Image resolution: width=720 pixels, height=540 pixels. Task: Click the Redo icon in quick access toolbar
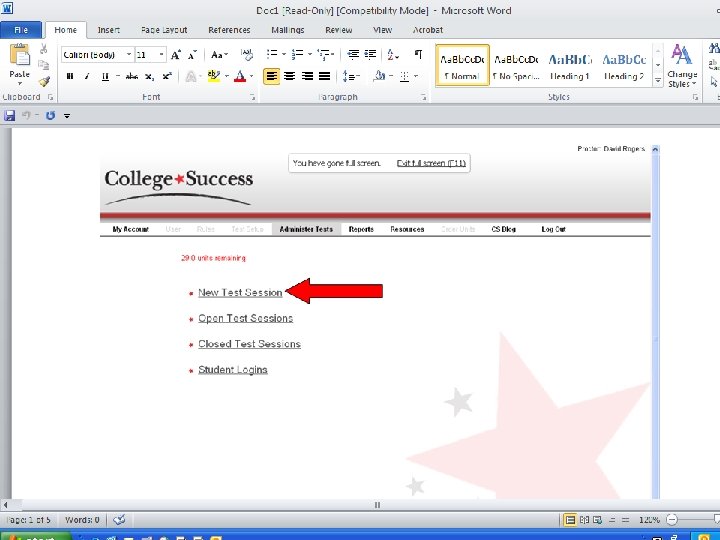[x=50, y=115]
